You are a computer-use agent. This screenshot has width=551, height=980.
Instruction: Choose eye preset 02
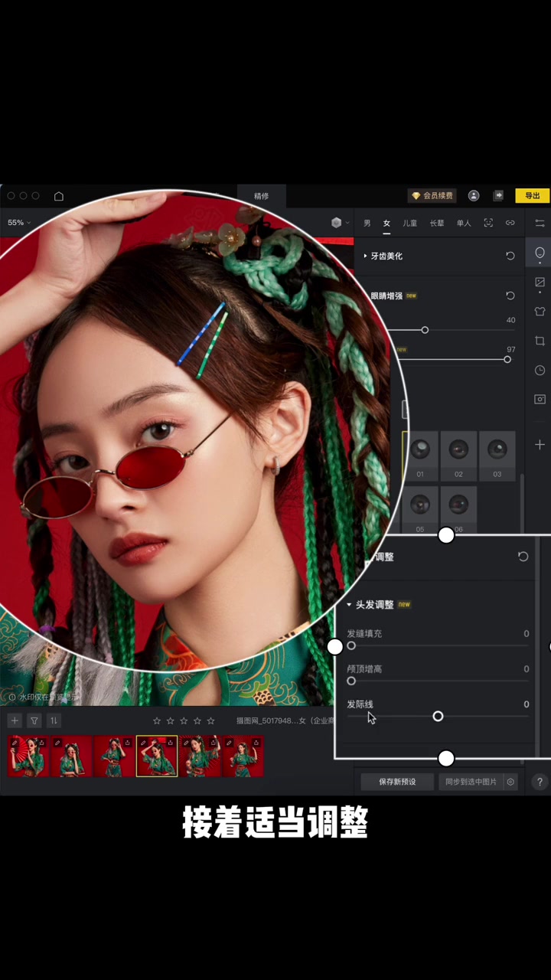(x=458, y=456)
